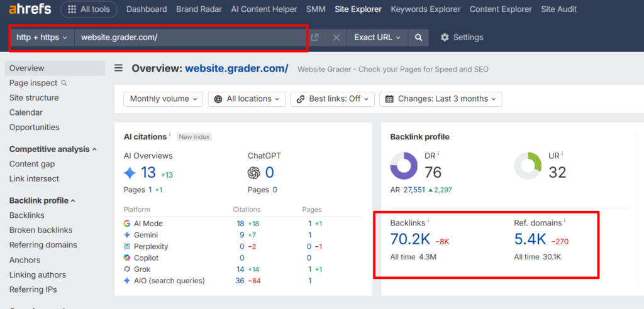This screenshot has width=644, height=309.
Task: Open Site Audit
Action: [x=559, y=9]
